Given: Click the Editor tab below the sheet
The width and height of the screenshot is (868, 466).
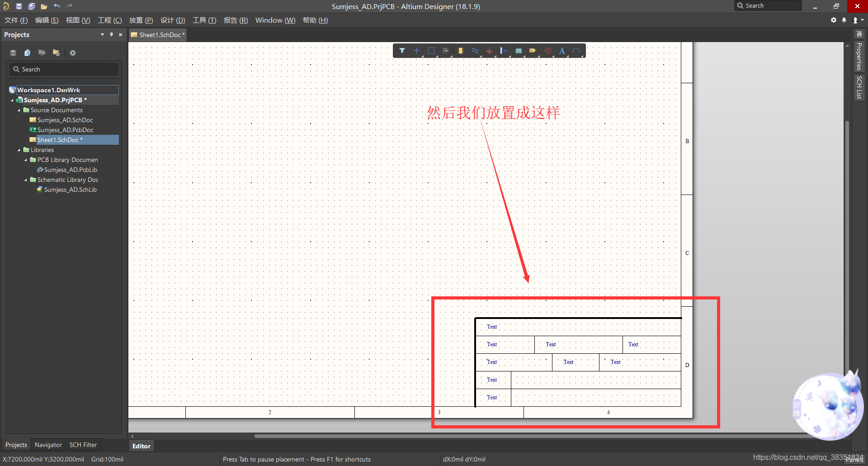Looking at the screenshot, I should (x=141, y=446).
